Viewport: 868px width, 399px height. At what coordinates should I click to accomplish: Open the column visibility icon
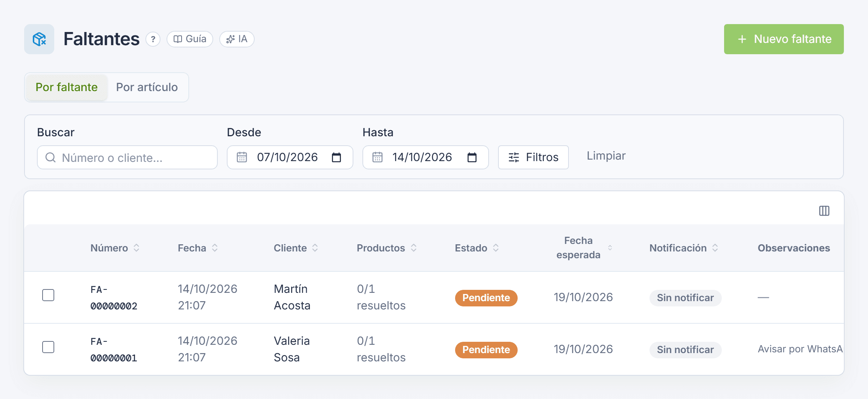tap(824, 211)
